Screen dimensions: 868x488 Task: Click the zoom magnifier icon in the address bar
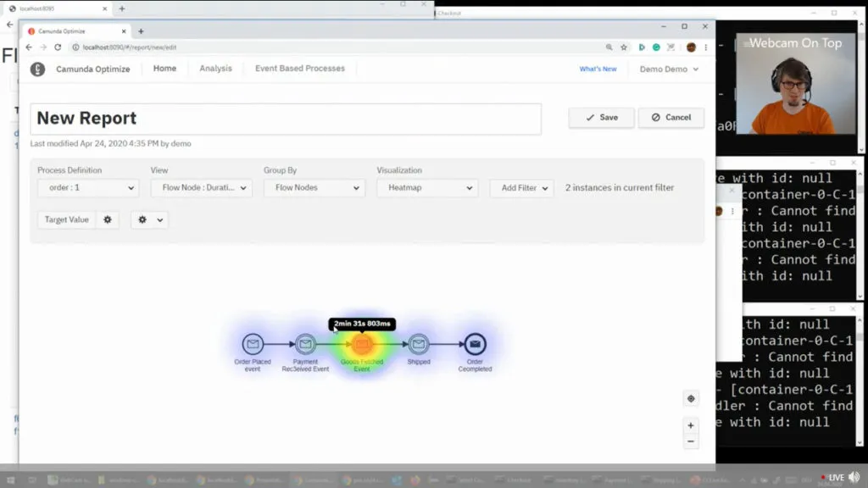coord(609,47)
